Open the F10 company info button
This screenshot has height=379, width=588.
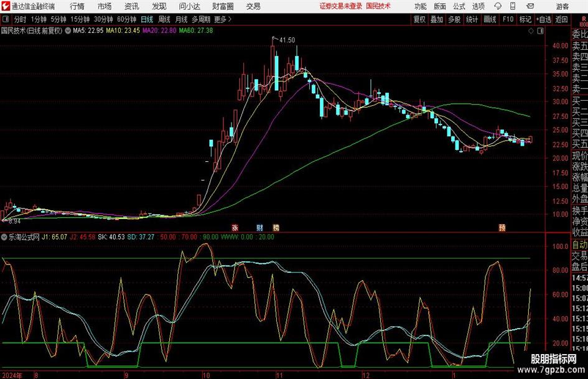pyautogui.click(x=508, y=19)
